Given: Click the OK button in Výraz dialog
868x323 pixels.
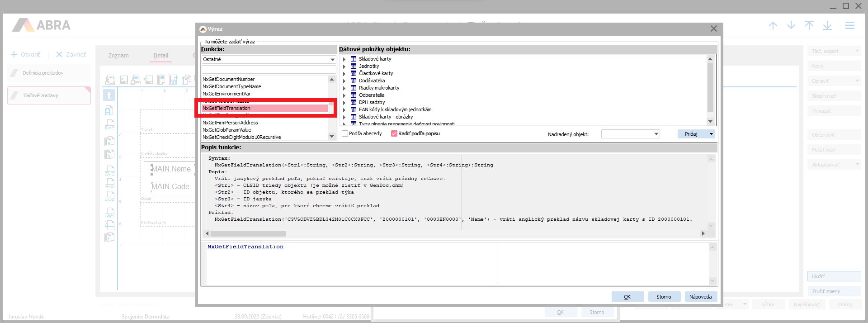Looking at the screenshot, I should [627, 297].
